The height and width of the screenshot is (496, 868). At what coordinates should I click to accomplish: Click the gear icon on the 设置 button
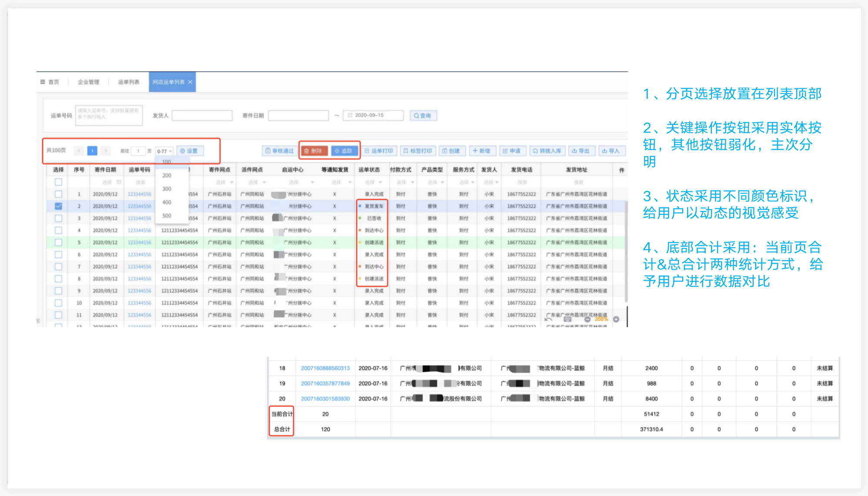click(183, 151)
